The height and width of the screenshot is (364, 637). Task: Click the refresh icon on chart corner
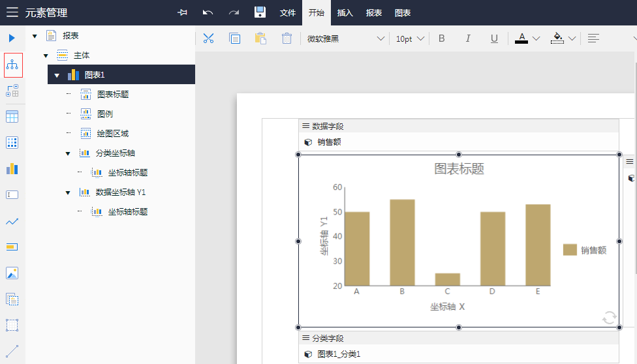pos(609,318)
